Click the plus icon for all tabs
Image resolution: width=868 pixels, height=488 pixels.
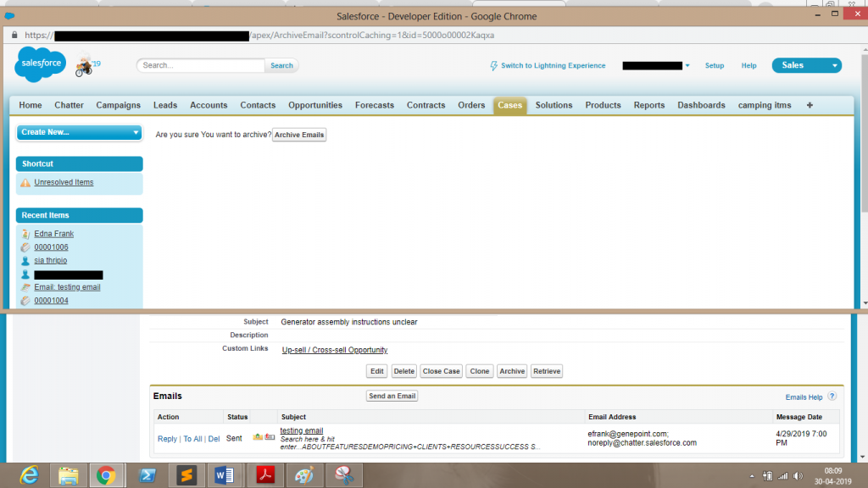[810, 105]
